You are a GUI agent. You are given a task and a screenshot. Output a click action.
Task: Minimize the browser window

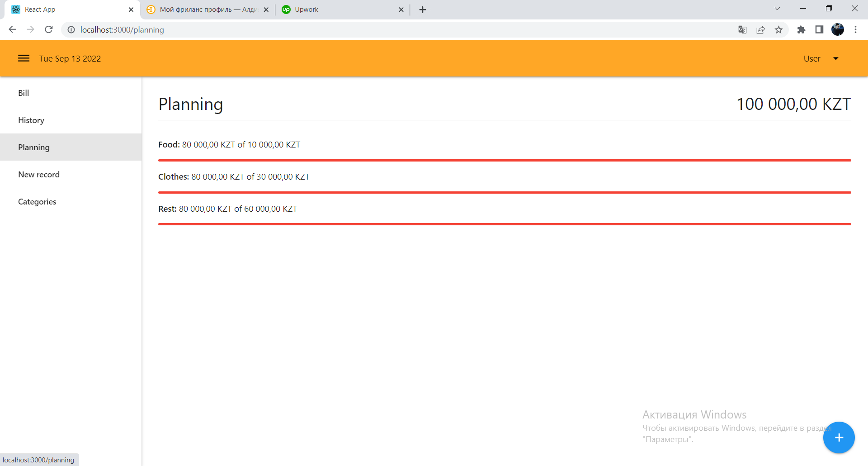coord(803,9)
